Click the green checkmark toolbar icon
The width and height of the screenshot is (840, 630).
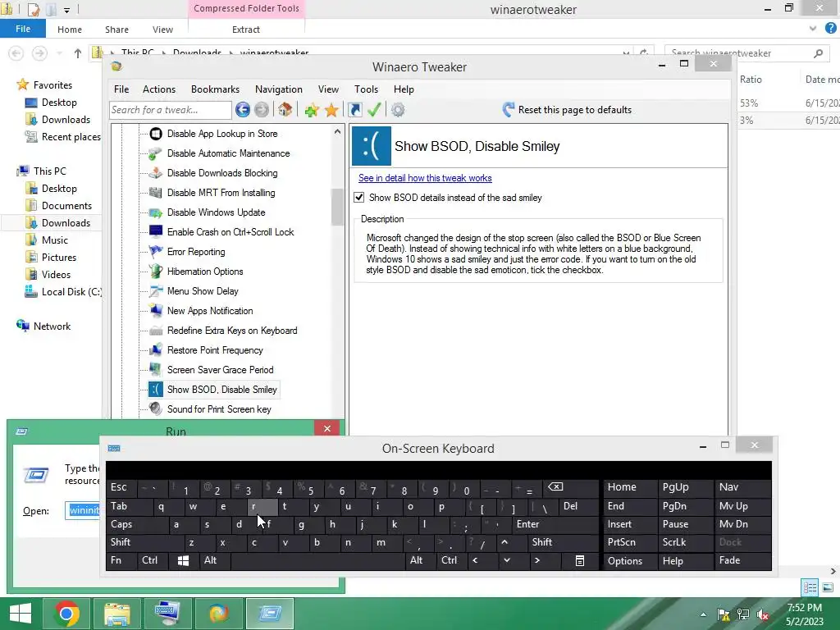point(374,110)
